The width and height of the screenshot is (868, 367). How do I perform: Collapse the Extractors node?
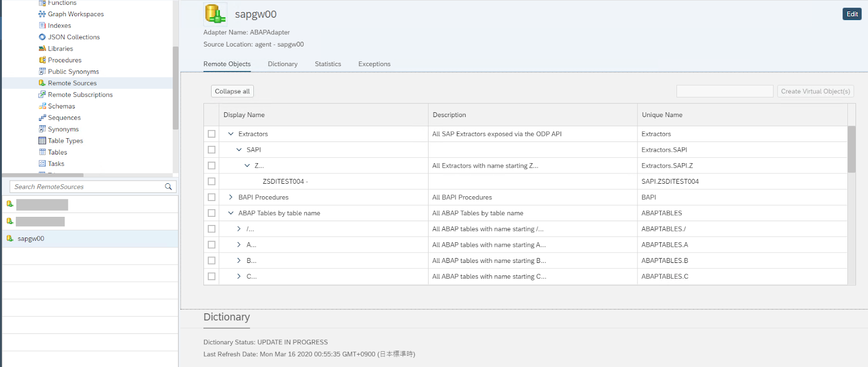tap(231, 134)
